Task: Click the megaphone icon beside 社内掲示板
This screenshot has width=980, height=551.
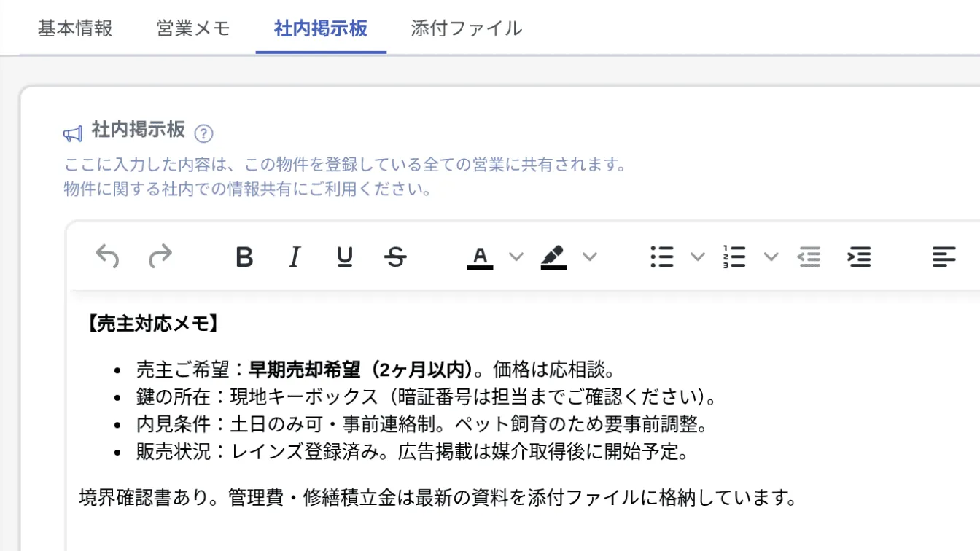Action: (73, 133)
